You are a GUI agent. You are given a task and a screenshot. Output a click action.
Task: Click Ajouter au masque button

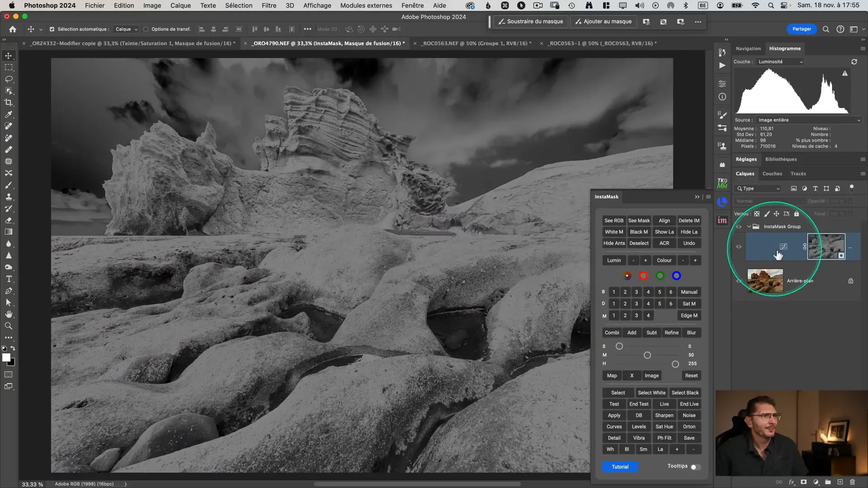click(x=603, y=22)
